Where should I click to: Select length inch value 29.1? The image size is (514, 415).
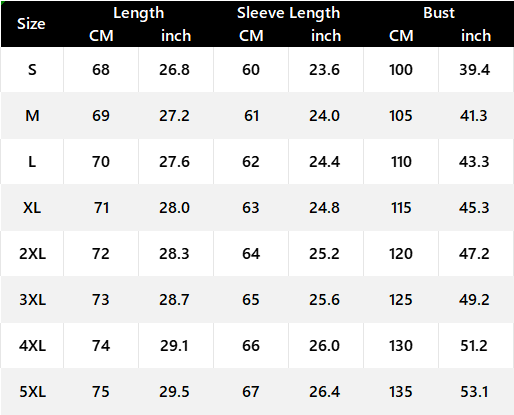click(x=174, y=346)
